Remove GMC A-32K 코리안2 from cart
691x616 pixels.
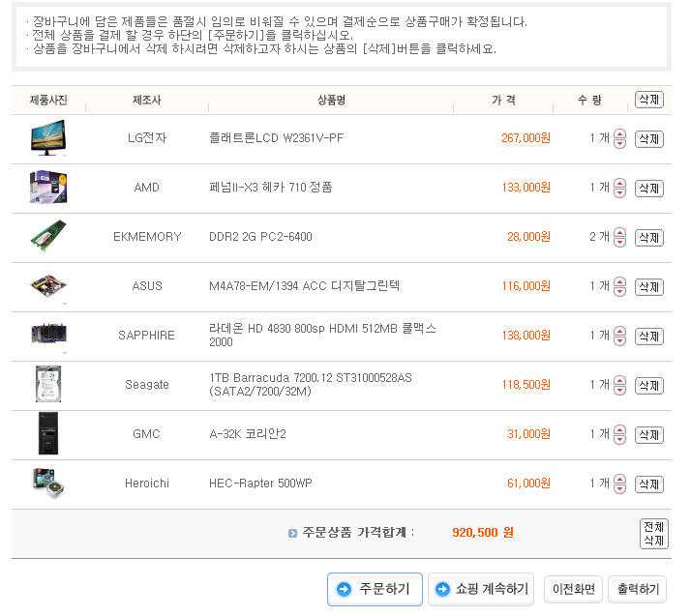[648, 435]
